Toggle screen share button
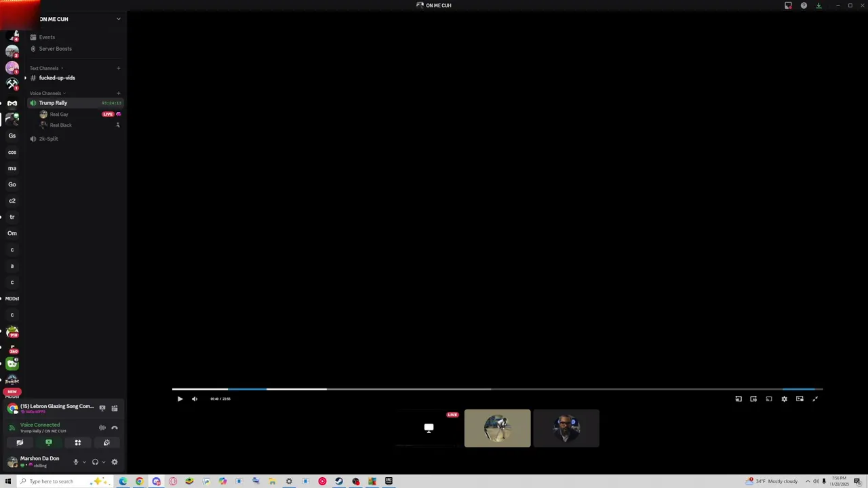 point(49,443)
